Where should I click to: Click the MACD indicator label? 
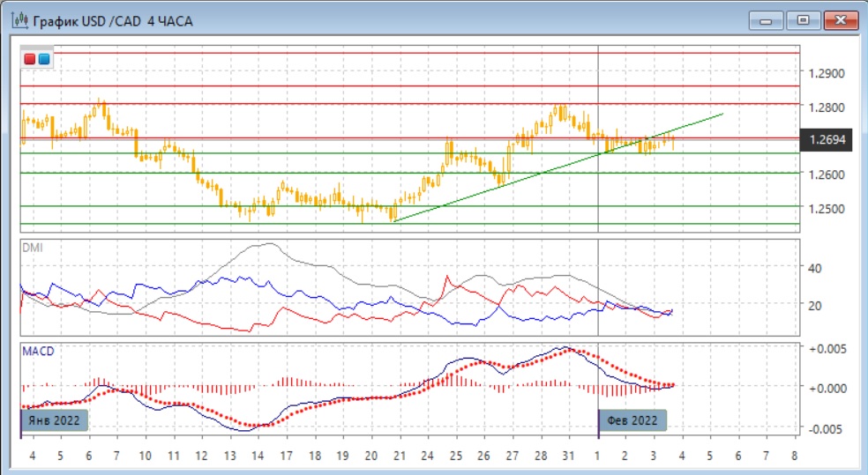click(37, 351)
